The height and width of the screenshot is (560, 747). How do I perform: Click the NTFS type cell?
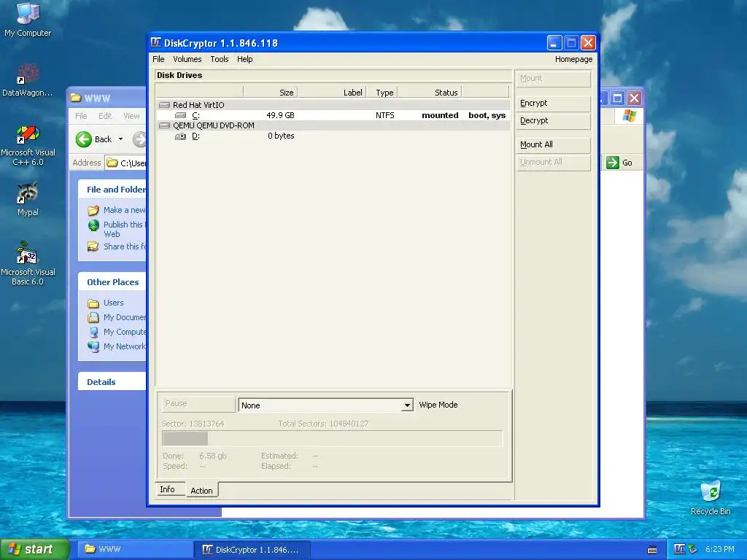pyautogui.click(x=385, y=115)
